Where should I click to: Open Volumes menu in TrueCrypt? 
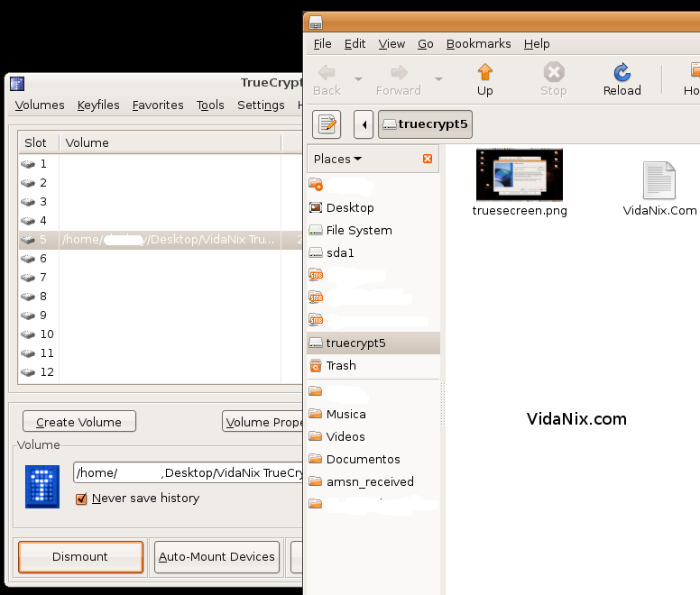tap(40, 105)
